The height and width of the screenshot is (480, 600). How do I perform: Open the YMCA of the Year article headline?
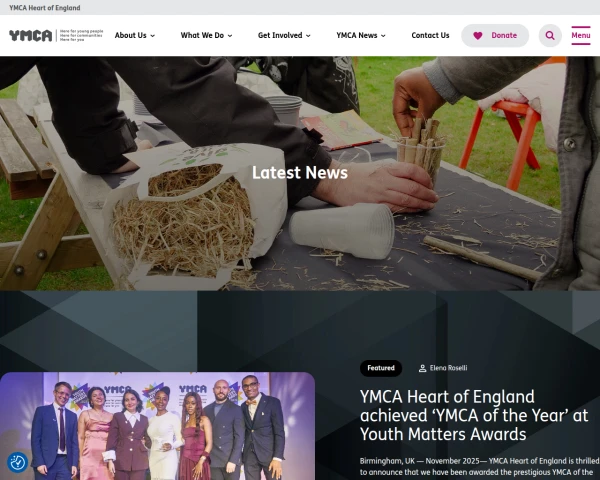pos(474,415)
